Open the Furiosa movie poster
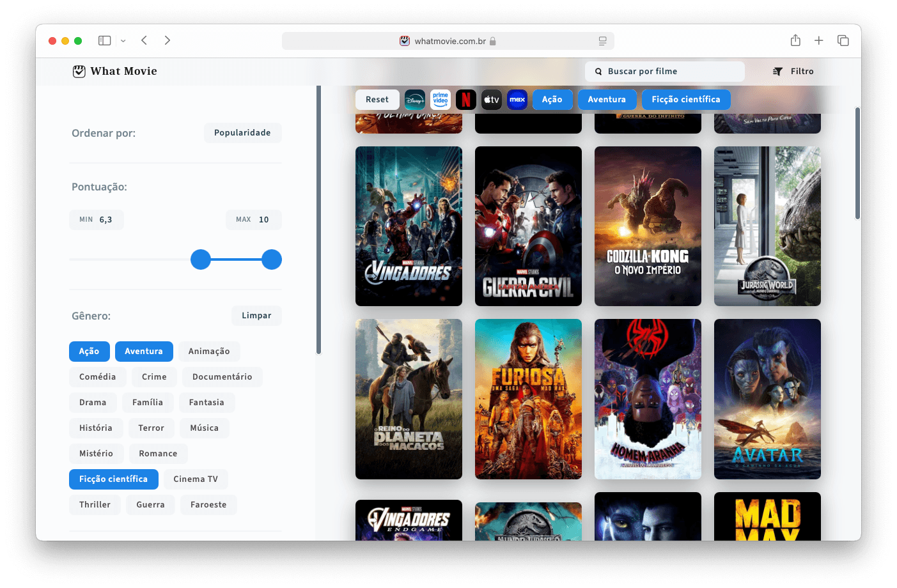The width and height of the screenshot is (897, 588). (x=528, y=399)
